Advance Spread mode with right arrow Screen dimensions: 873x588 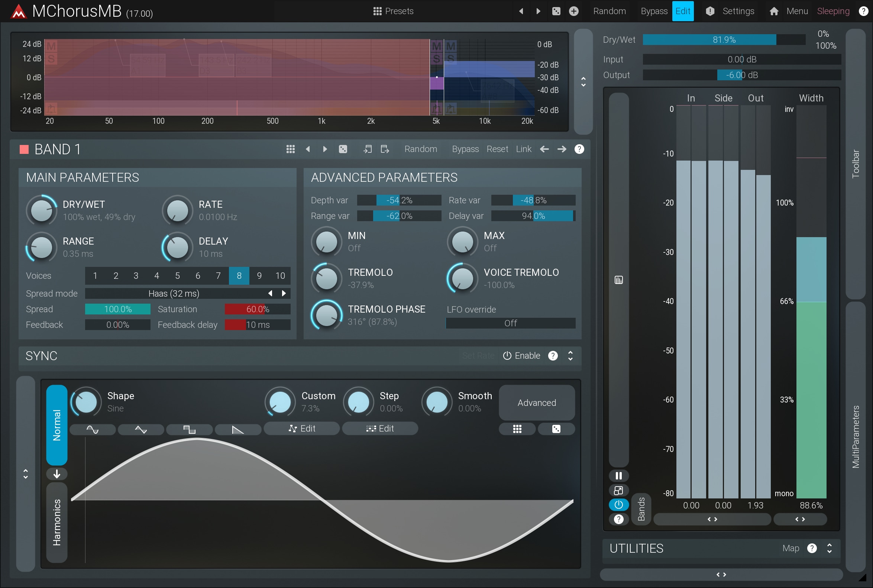(x=284, y=293)
